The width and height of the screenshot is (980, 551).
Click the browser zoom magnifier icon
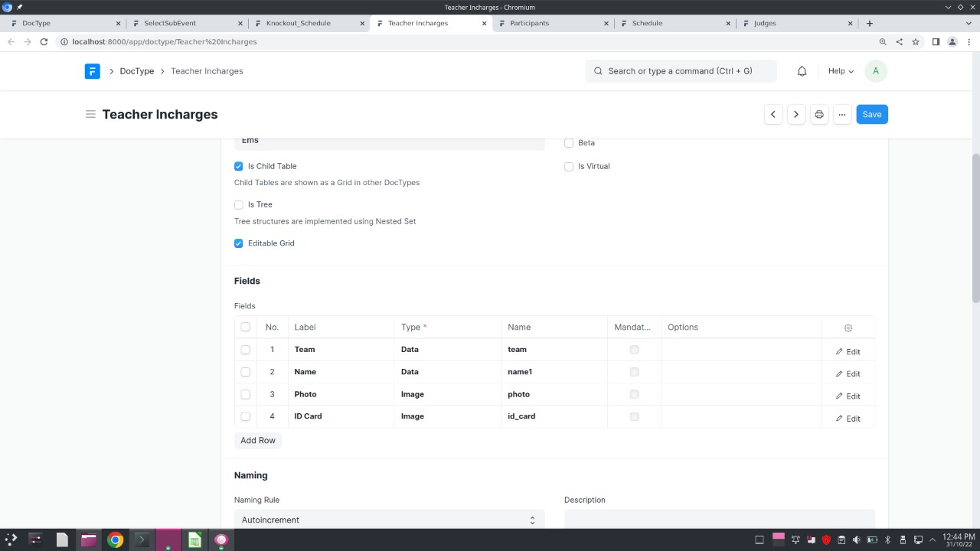coord(883,42)
